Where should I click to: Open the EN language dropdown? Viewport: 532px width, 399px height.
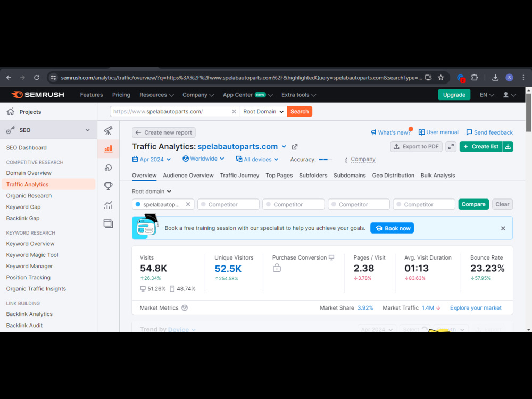[487, 95]
